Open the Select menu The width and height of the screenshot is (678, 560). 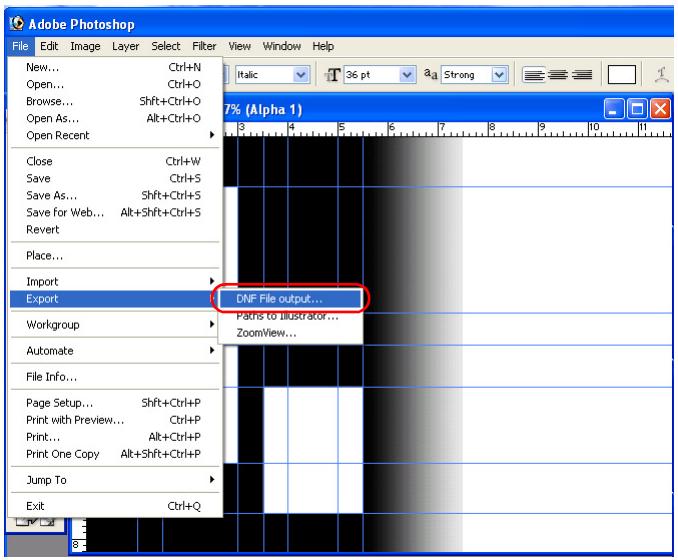click(x=166, y=46)
